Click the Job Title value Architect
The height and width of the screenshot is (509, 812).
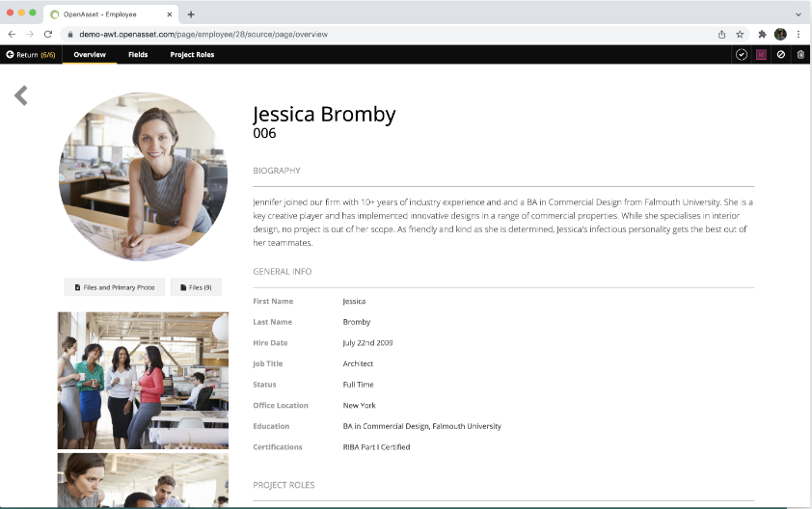(358, 363)
